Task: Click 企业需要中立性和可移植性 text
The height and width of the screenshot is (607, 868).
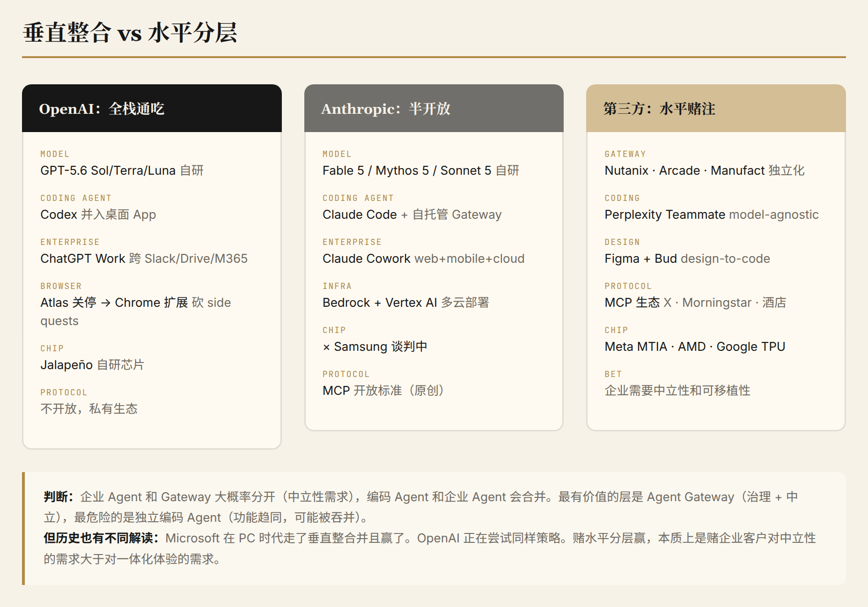Action: 677,391
